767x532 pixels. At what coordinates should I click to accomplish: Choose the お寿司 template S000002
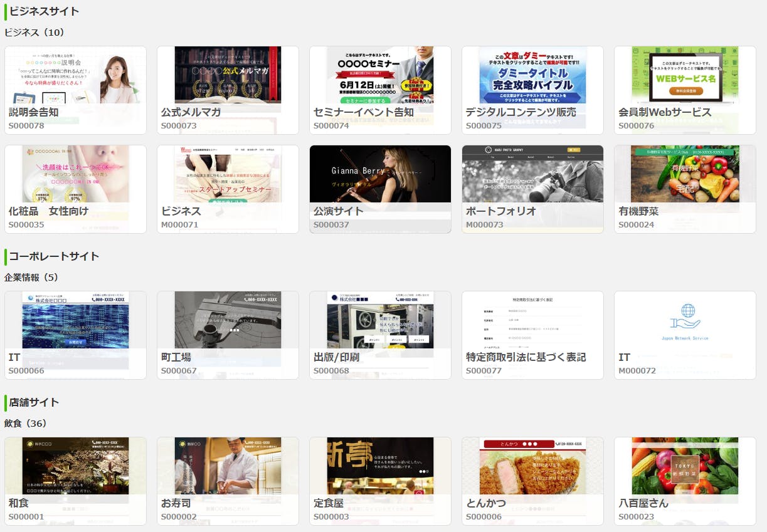coord(228,481)
